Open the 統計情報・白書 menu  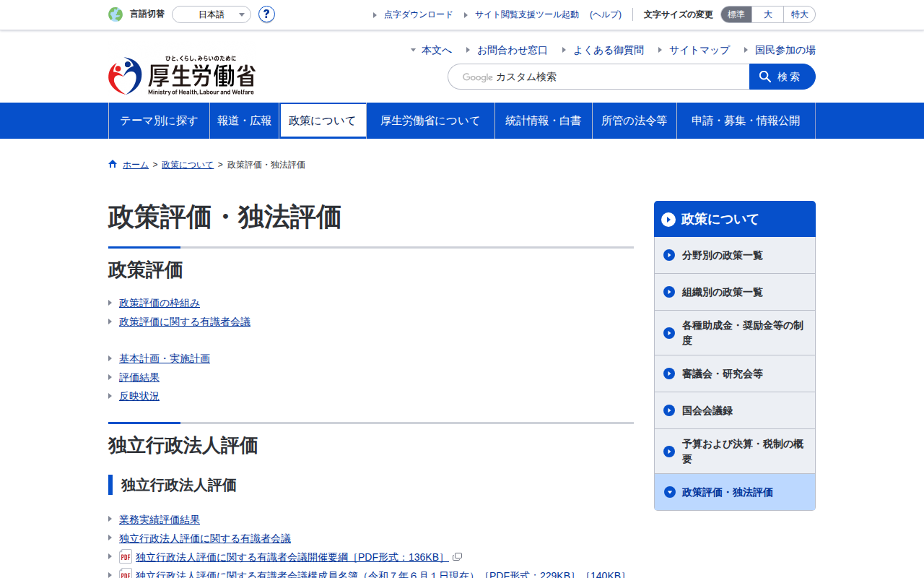[x=544, y=121]
